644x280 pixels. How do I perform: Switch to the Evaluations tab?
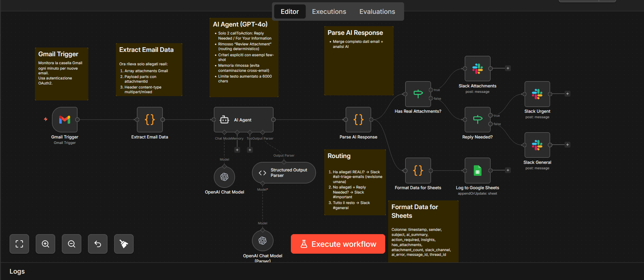click(377, 12)
